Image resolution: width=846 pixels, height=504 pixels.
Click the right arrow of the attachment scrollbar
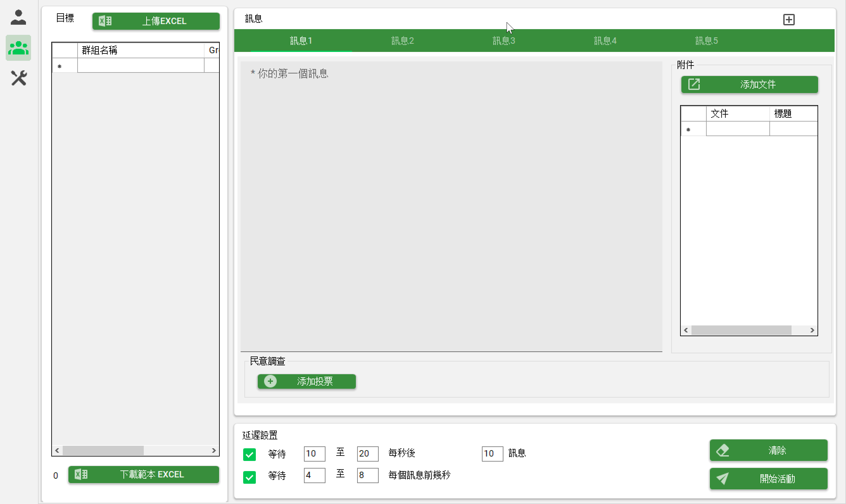pyautogui.click(x=812, y=330)
